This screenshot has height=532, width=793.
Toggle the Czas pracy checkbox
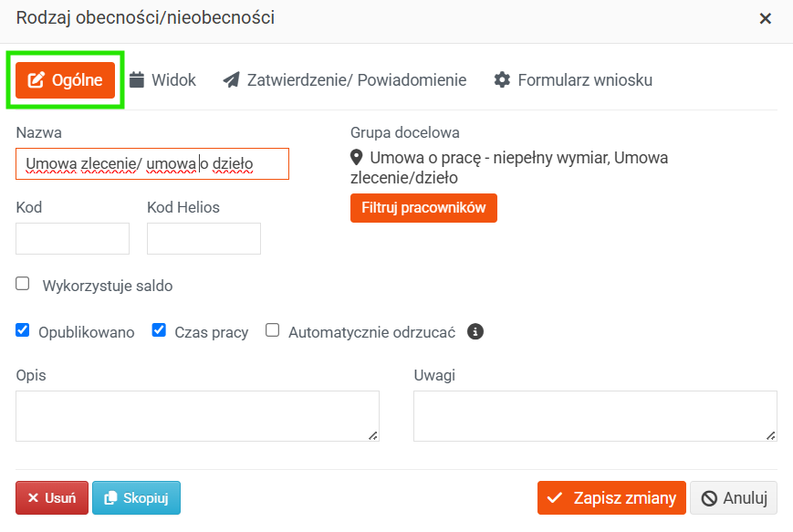tap(159, 330)
